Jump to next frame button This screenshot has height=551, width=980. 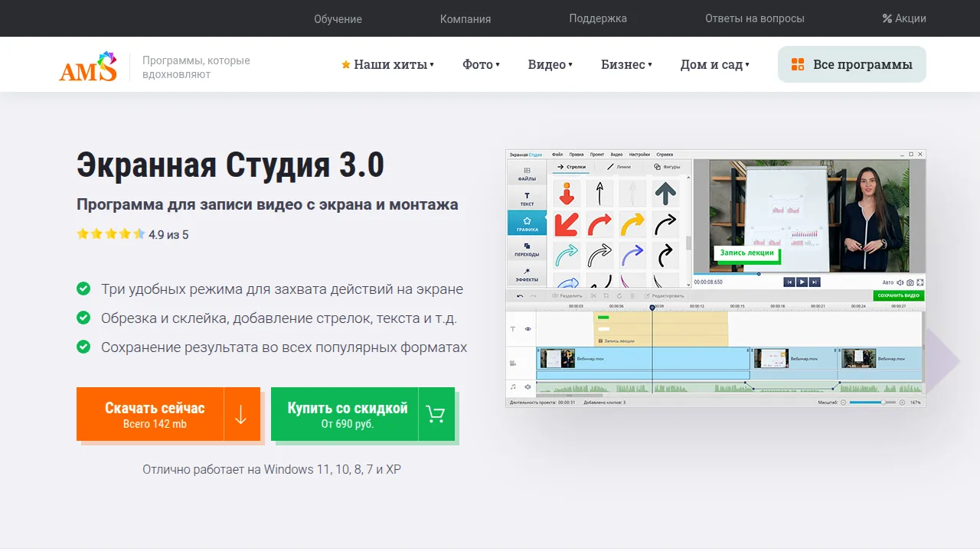[x=815, y=282]
